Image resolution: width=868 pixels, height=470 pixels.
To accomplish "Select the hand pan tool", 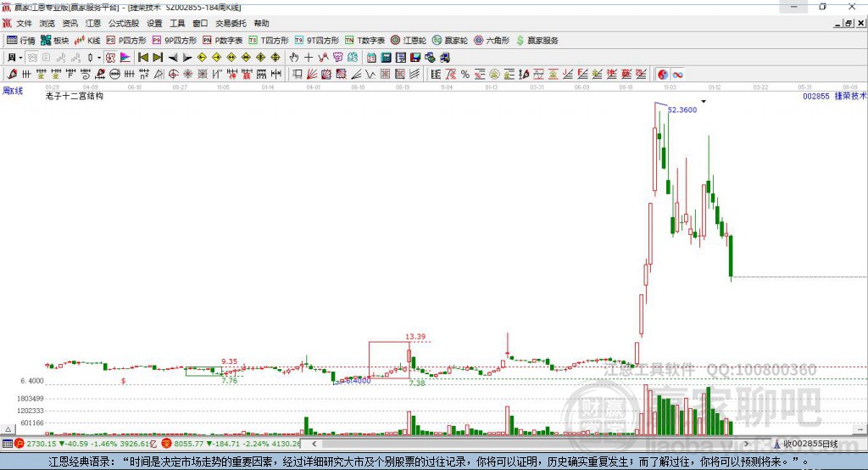I will point(294,58).
